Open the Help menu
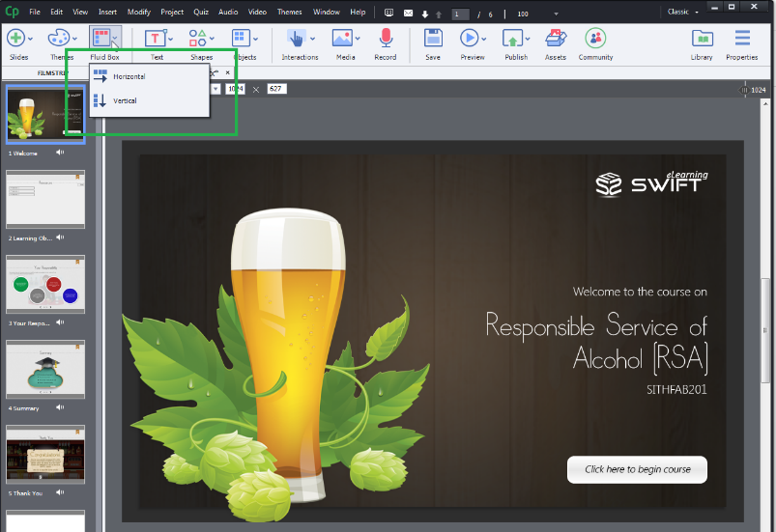The image size is (776, 532). click(x=358, y=12)
